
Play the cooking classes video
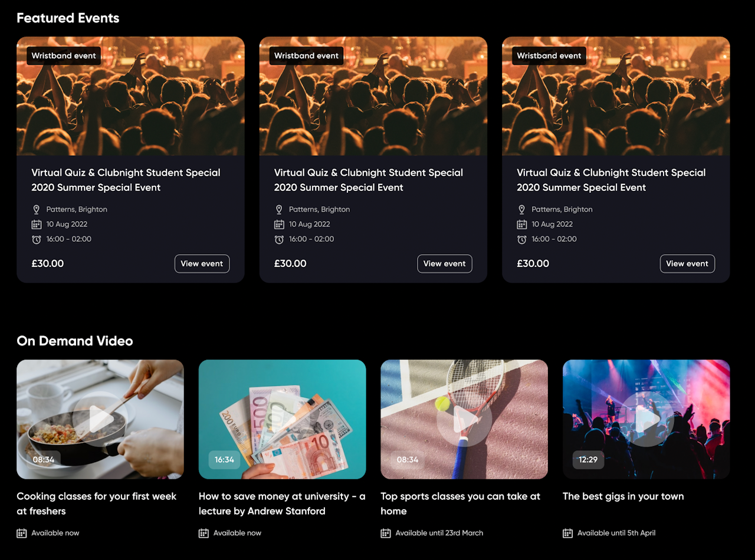coord(100,419)
